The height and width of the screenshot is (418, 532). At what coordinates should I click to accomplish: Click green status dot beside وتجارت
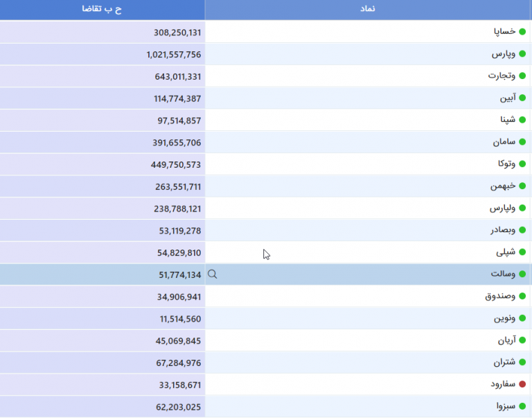click(522, 76)
